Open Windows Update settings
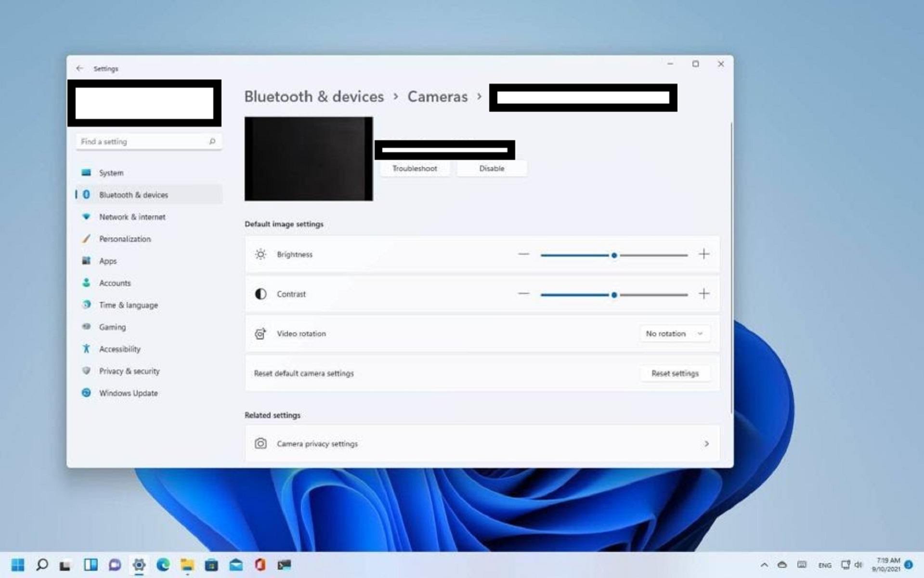The image size is (924, 578). 128,393
